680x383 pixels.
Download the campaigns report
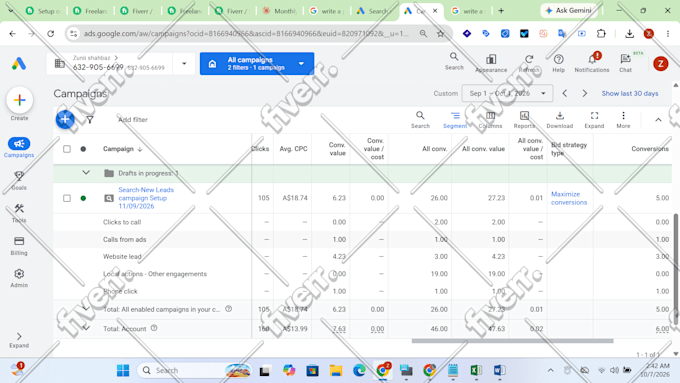click(559, 120)
